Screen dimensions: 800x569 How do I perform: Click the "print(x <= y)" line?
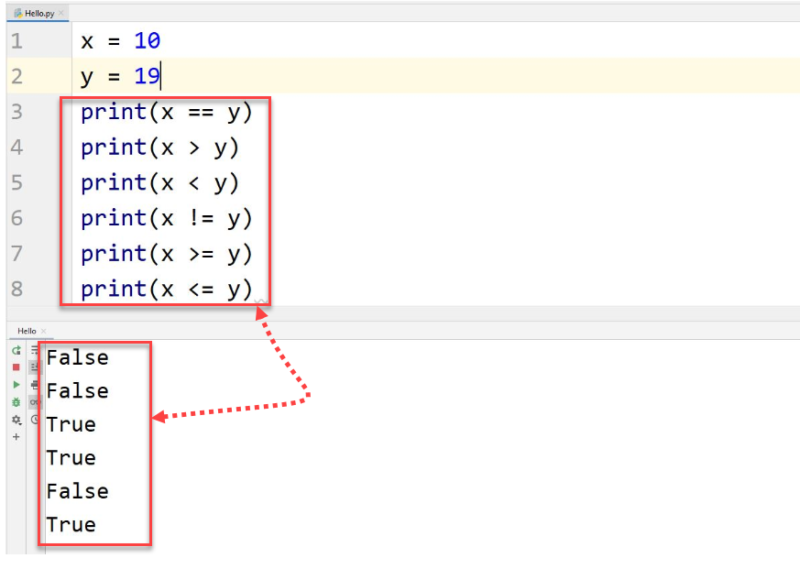[x=166, y=289]
